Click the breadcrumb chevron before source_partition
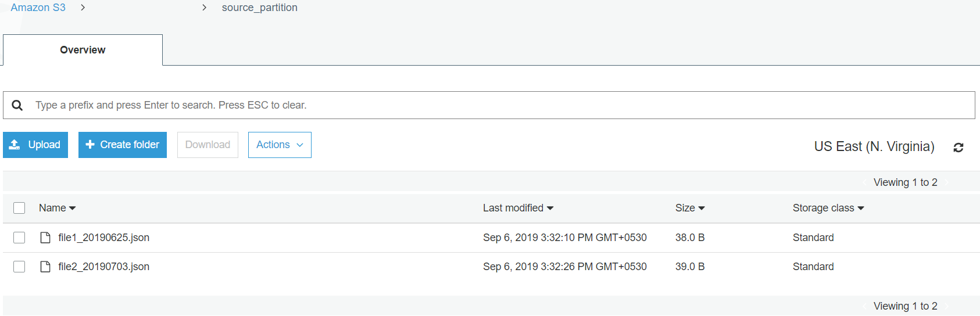This screenshot has width=980, height=316. point(204,8)
